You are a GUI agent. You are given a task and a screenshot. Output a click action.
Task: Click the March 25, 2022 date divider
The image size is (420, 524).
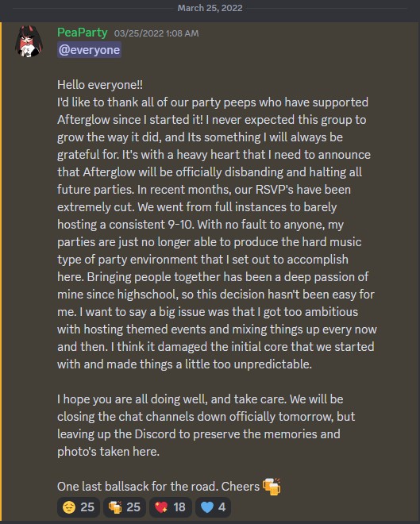(210, 8)
